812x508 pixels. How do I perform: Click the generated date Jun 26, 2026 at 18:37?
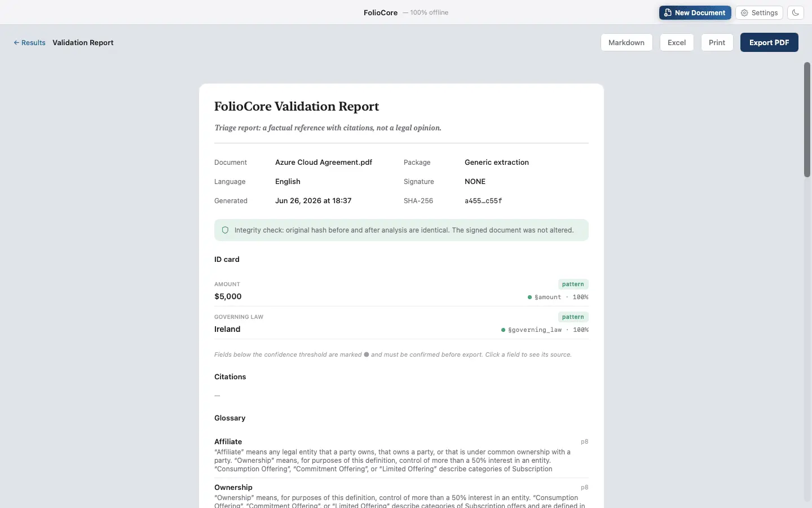pos(313,200)
